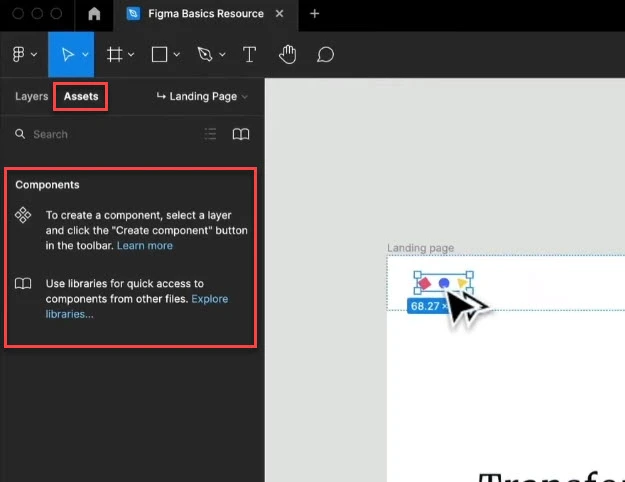625x482 pixels.
Task: Select the Text tool
Action: click(x=250, y=54)
